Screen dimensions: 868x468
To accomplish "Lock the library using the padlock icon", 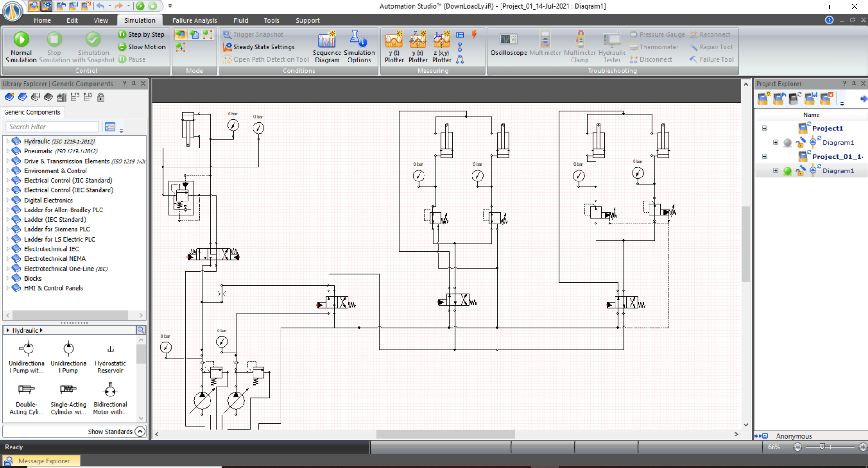I will tap(100, 97).
